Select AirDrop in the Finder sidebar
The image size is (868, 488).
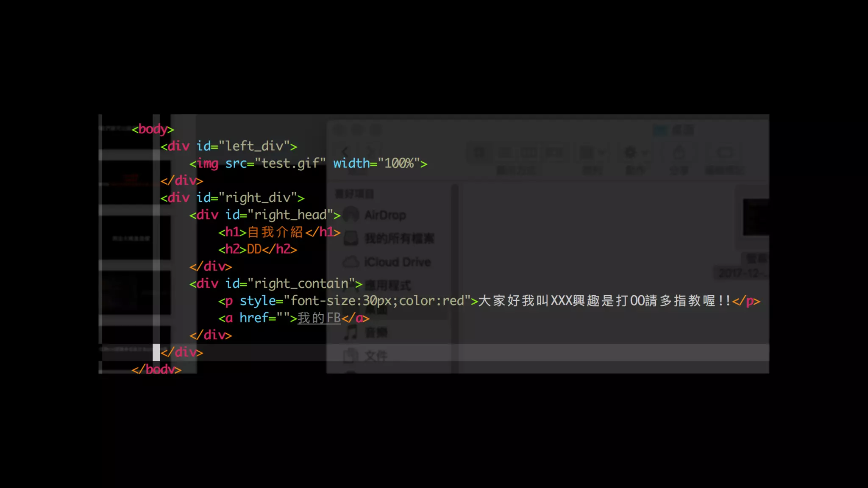click(384, 215)
